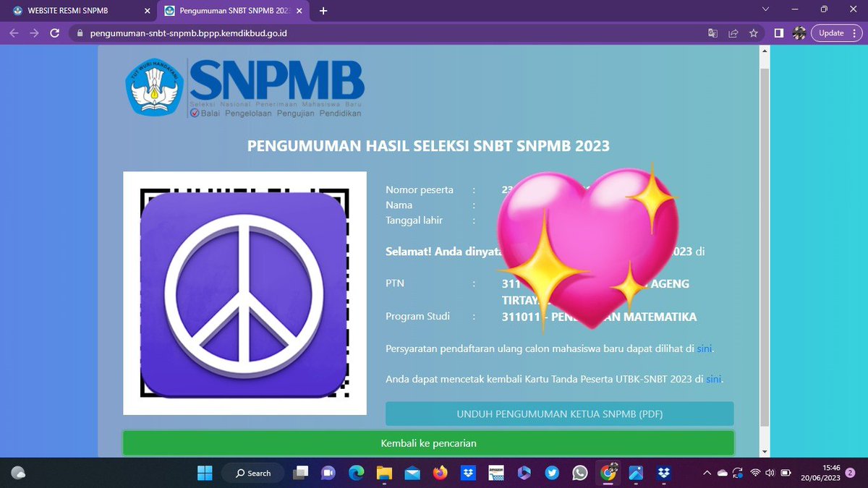Open the tab search dropdown arrow

(767, 9)
